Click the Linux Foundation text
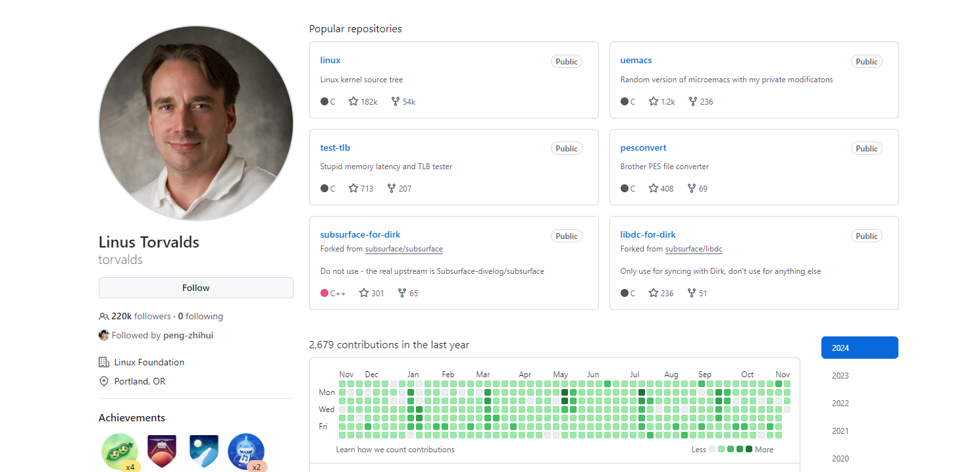The height and width of the screenshot is (472, 980). (149, 362)
